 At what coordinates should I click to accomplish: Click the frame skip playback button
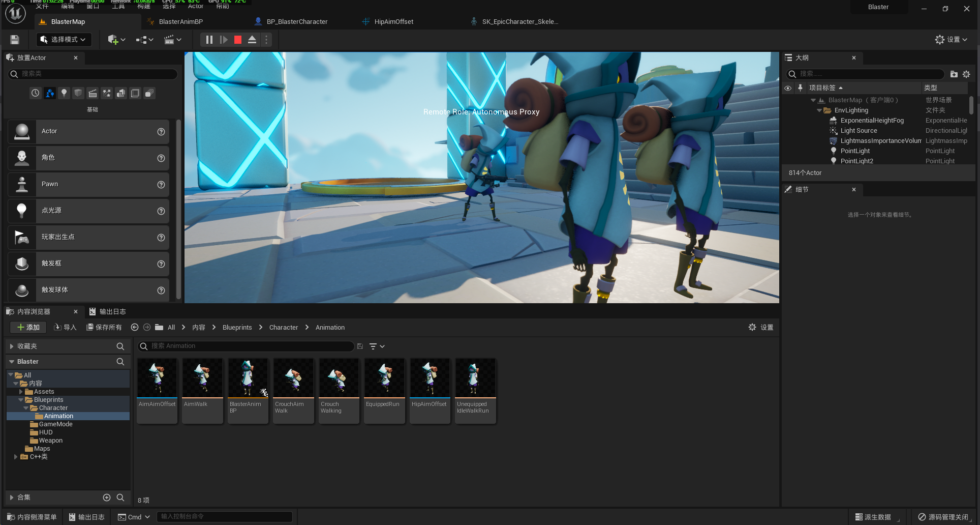(x=224, y=40)
